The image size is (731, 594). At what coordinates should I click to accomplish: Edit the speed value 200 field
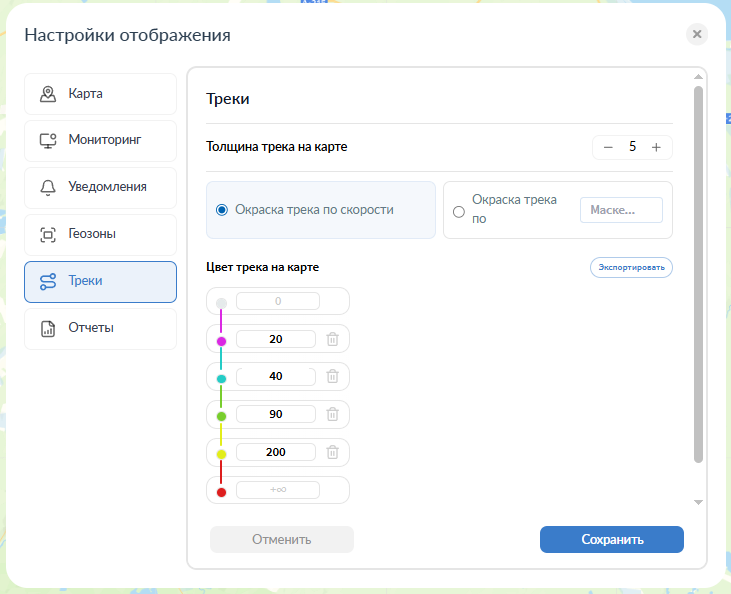276,452
